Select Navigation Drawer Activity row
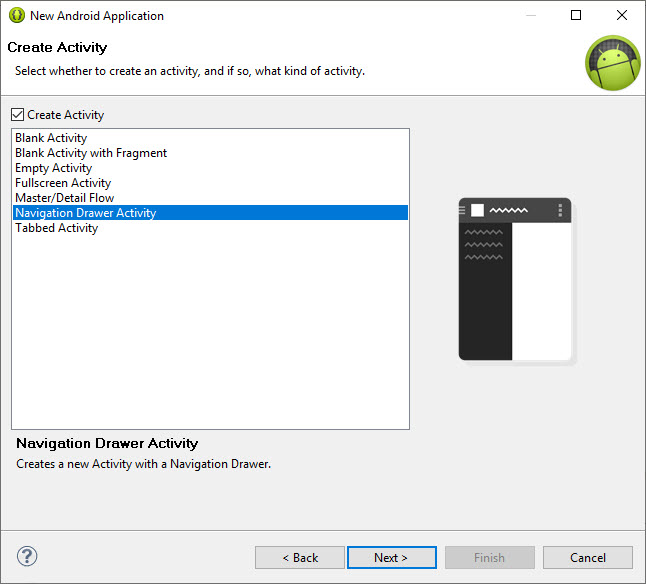 pos(210,213)
